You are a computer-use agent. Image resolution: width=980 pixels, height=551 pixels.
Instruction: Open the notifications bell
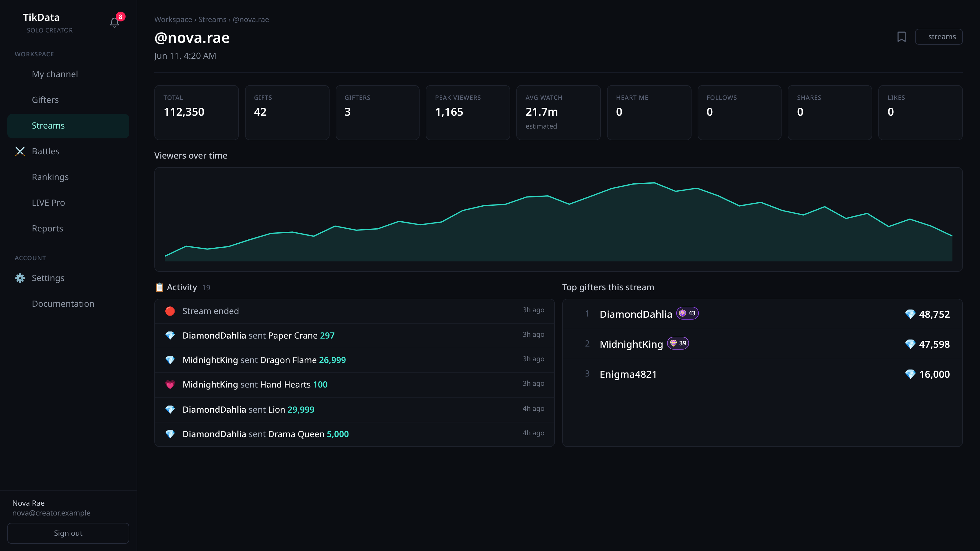115,23
